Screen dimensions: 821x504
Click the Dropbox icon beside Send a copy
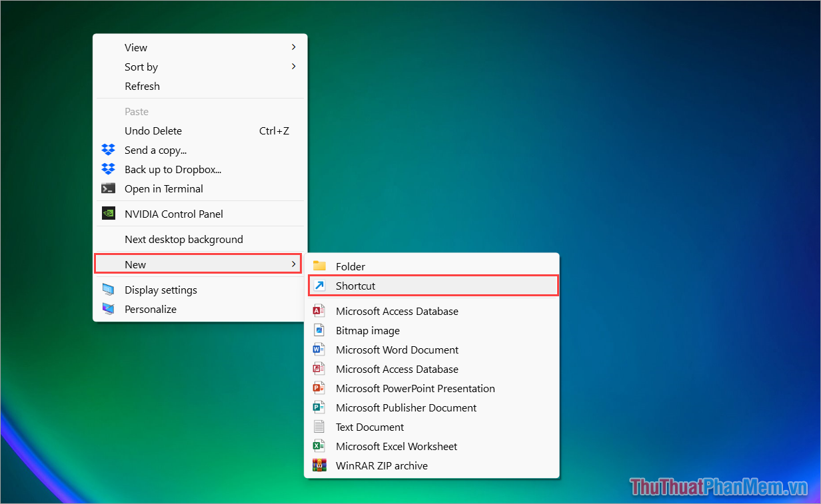tap(108, 150)
